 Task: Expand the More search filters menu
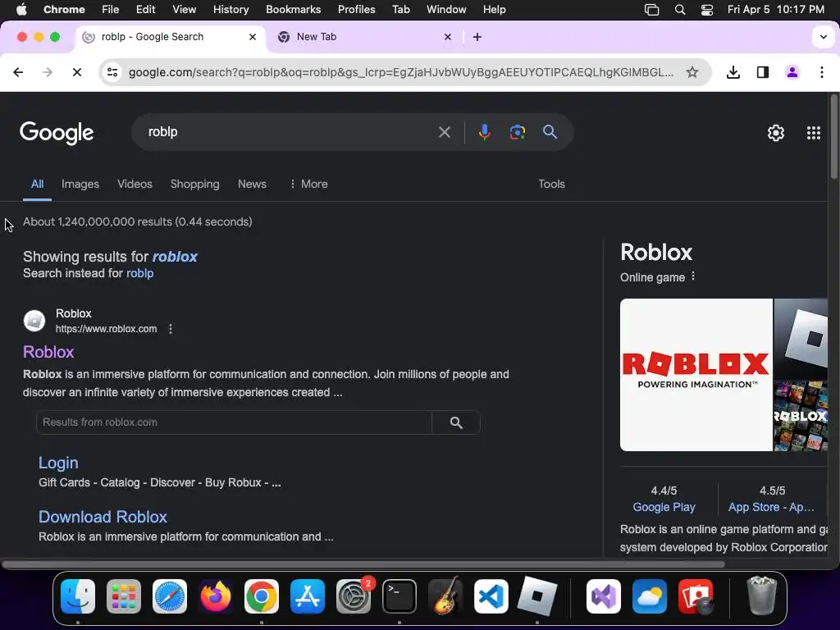tap(308, 184)
